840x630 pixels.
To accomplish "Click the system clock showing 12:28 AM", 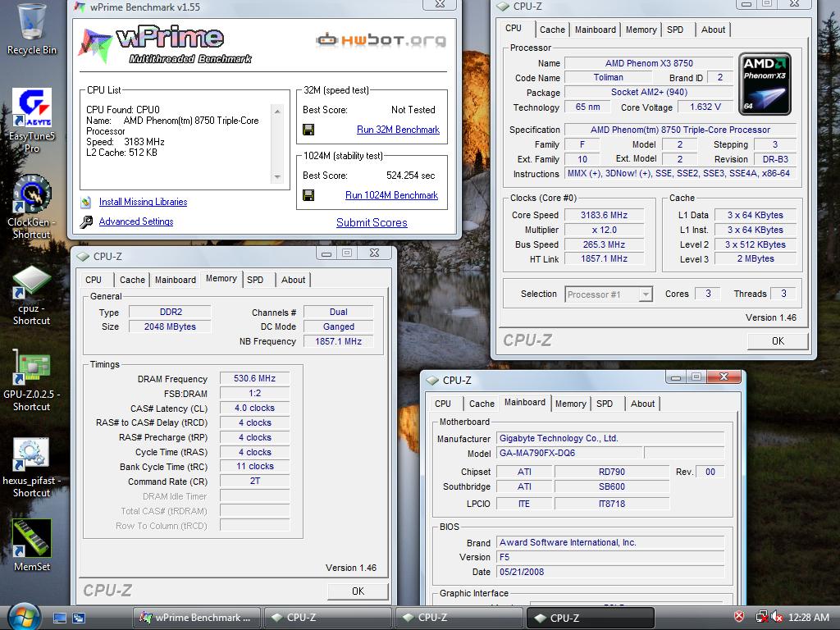I will (x=809, y=618).
